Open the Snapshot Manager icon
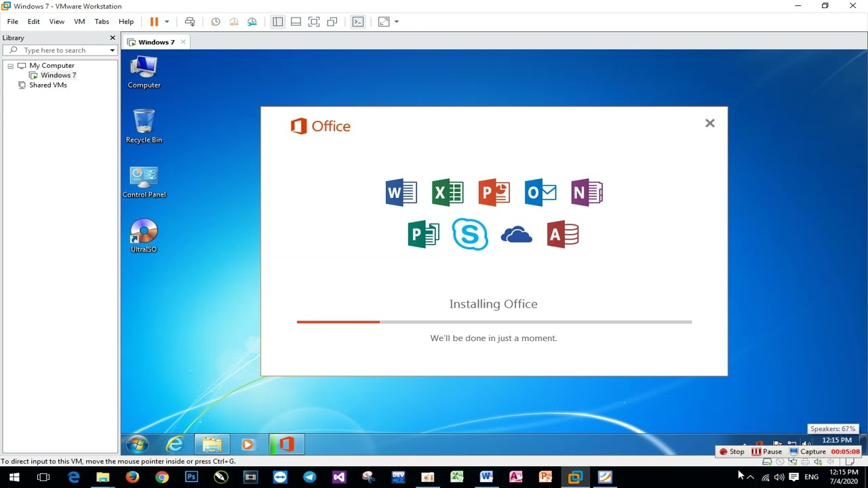 (x=252, y=22)
